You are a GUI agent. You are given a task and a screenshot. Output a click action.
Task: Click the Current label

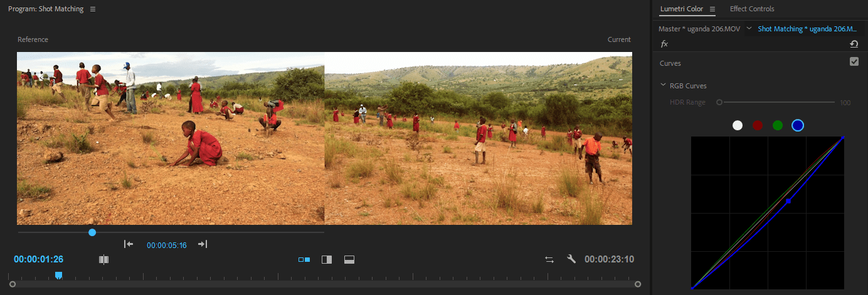click(619, 39)
